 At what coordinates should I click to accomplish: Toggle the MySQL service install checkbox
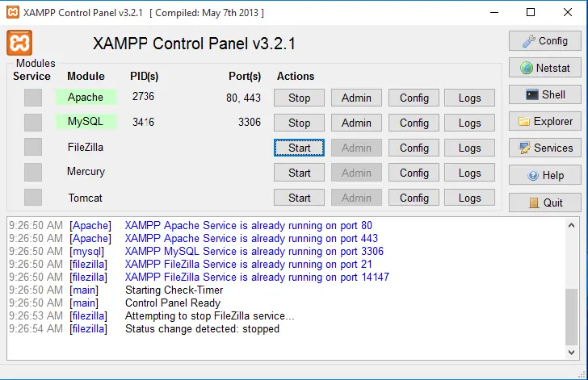[33, 123]
